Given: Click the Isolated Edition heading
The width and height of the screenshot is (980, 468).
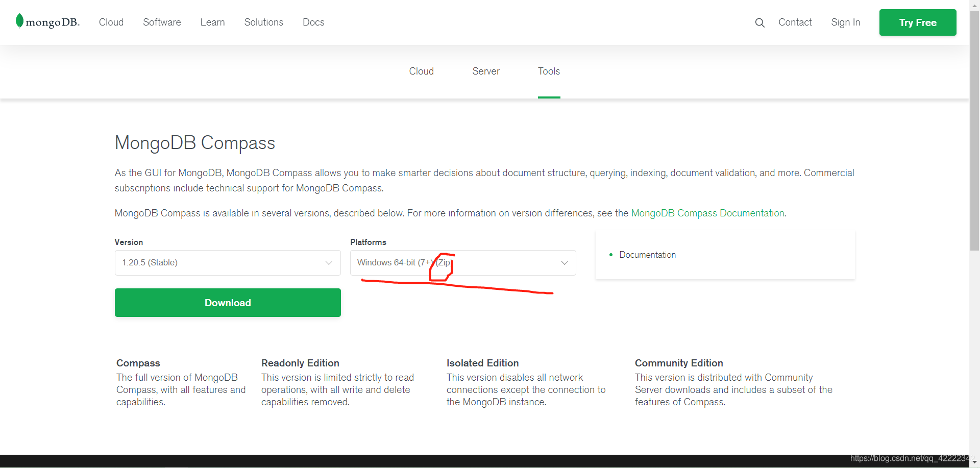Looking at the screenshot, I should (482, 363).
